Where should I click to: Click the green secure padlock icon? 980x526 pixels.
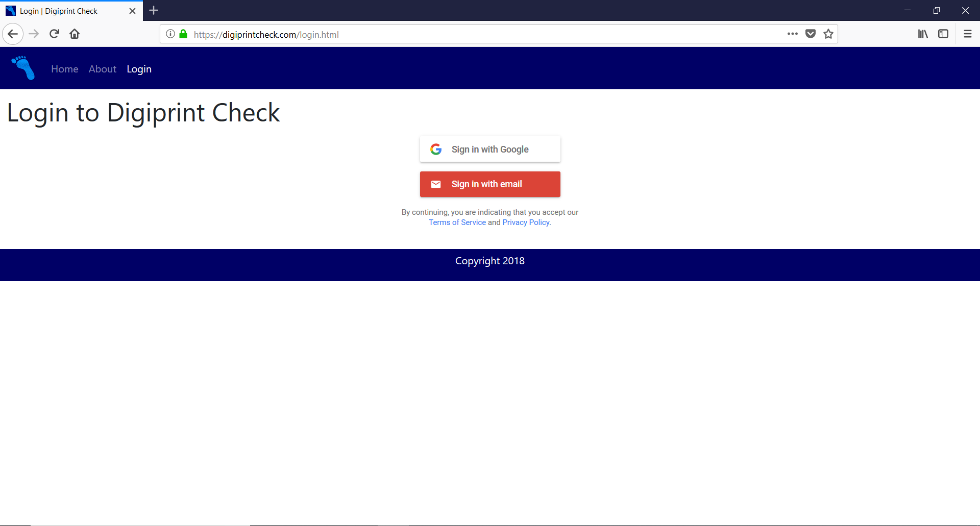tap(183, 34)
